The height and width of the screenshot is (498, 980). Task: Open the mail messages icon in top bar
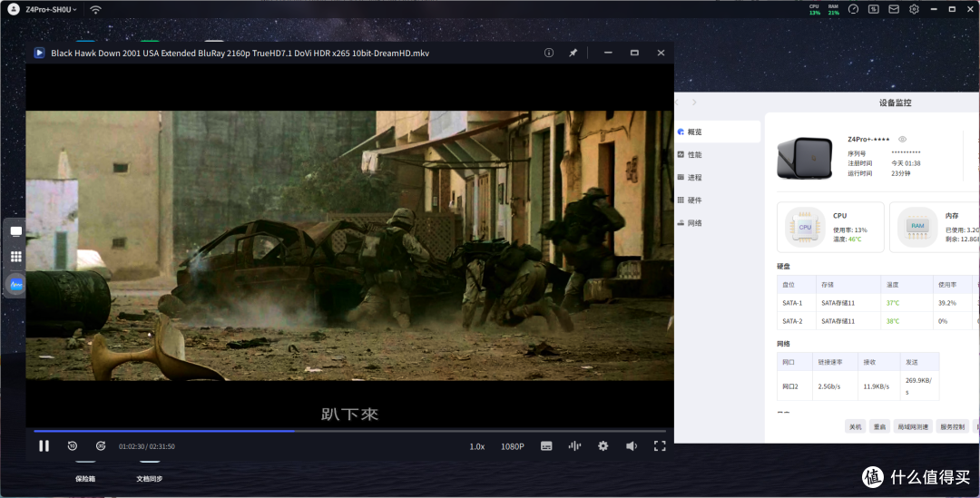[894, 9]
